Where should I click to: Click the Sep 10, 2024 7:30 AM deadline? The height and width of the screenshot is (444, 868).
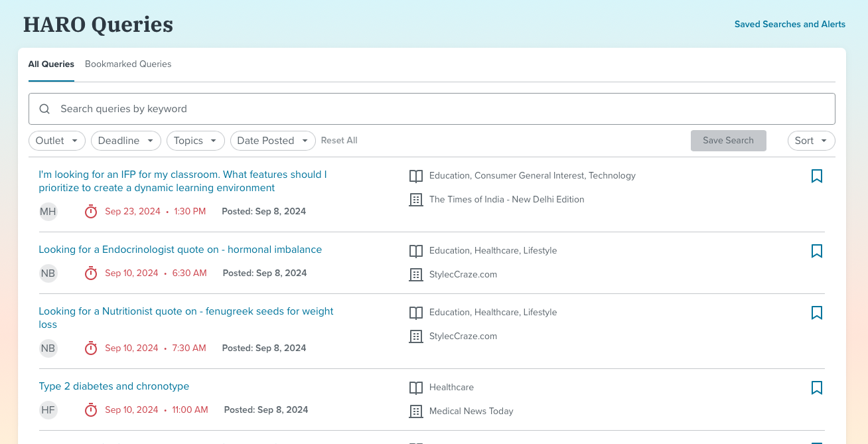[x=155, y=348]
